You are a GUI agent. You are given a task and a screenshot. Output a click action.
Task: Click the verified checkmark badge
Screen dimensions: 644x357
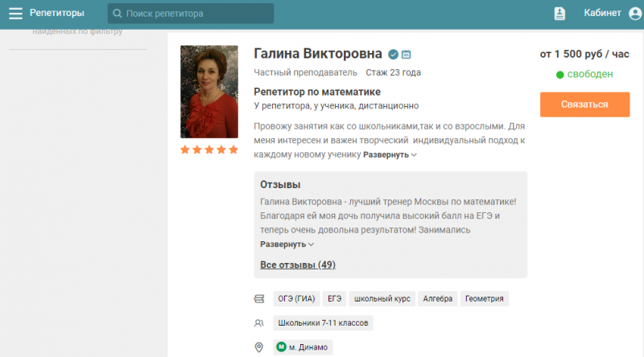pyautogui.click(x=393, y=54)
